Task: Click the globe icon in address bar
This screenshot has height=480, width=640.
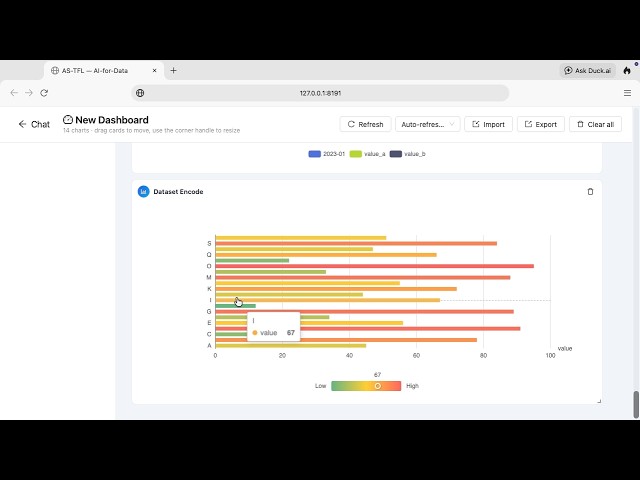Action: pos(140,93)
